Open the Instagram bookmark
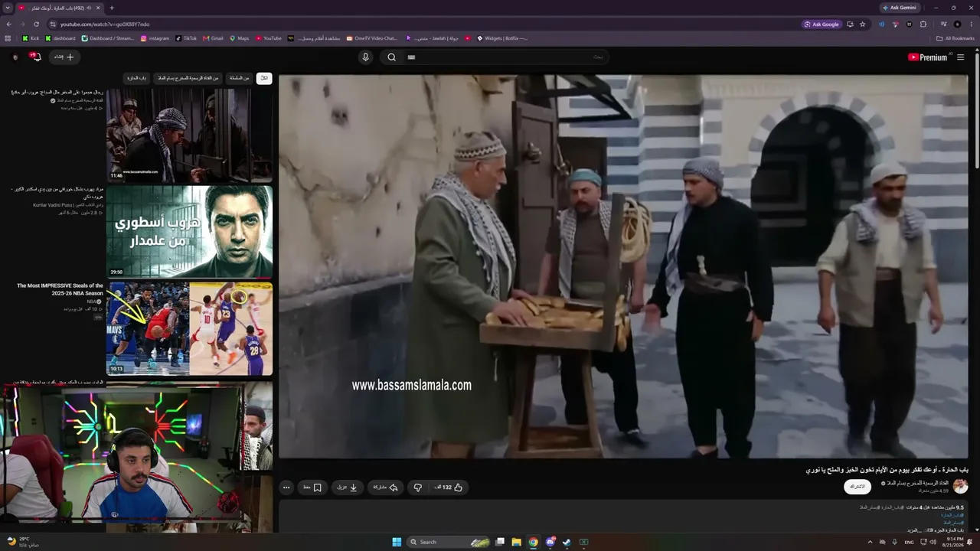This screenshot has height=551, width=980. point(155,38)
